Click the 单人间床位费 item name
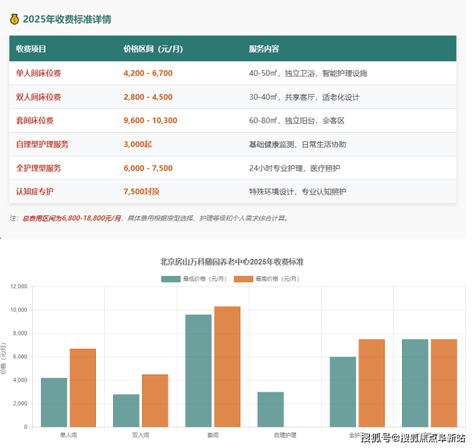 [x=39, y=73]
